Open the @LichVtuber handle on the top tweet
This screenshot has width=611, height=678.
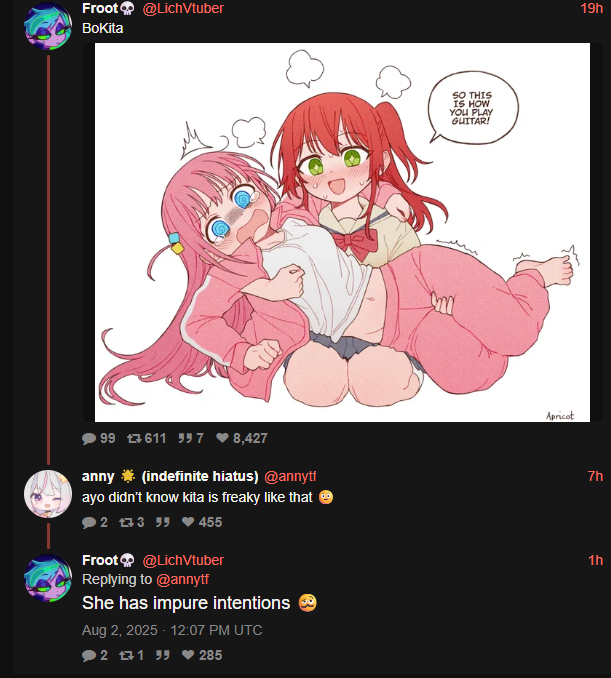[x=183, y=8]
